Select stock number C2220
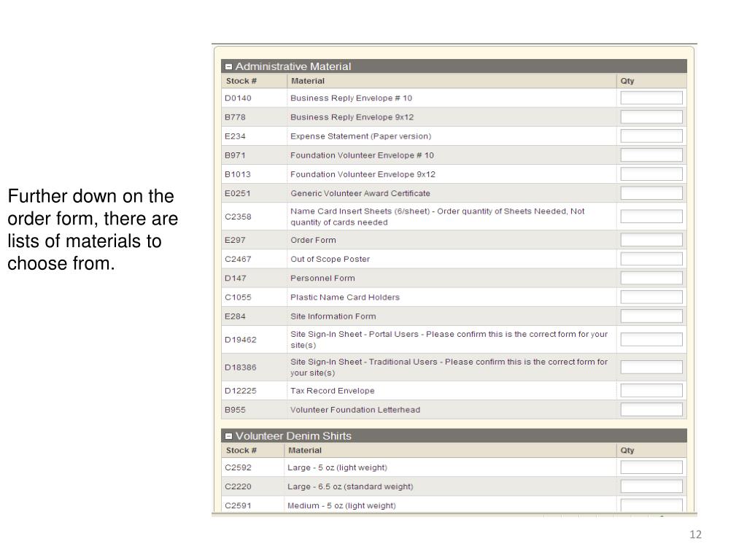The image size is (747, 560). (238, 486)
